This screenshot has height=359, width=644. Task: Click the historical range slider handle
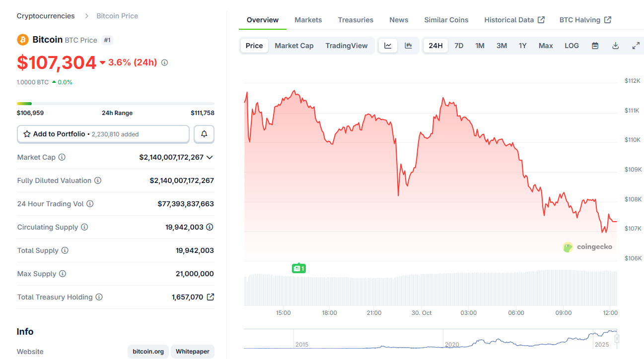click(617, 339)
